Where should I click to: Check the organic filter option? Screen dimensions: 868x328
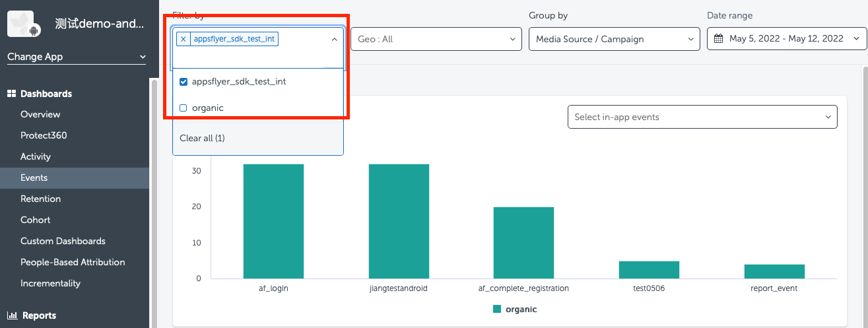point(184,108)
